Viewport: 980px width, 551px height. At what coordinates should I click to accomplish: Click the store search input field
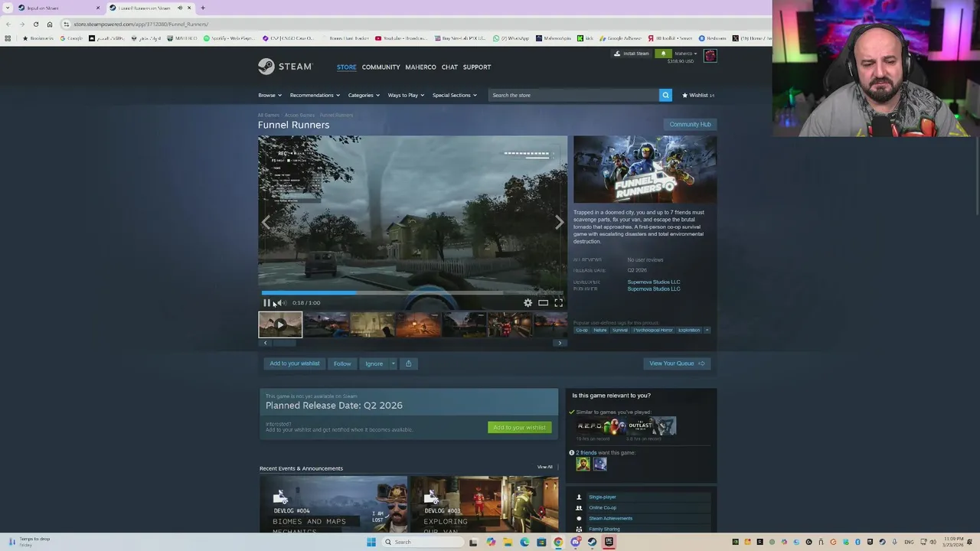[x=574, y=95]
